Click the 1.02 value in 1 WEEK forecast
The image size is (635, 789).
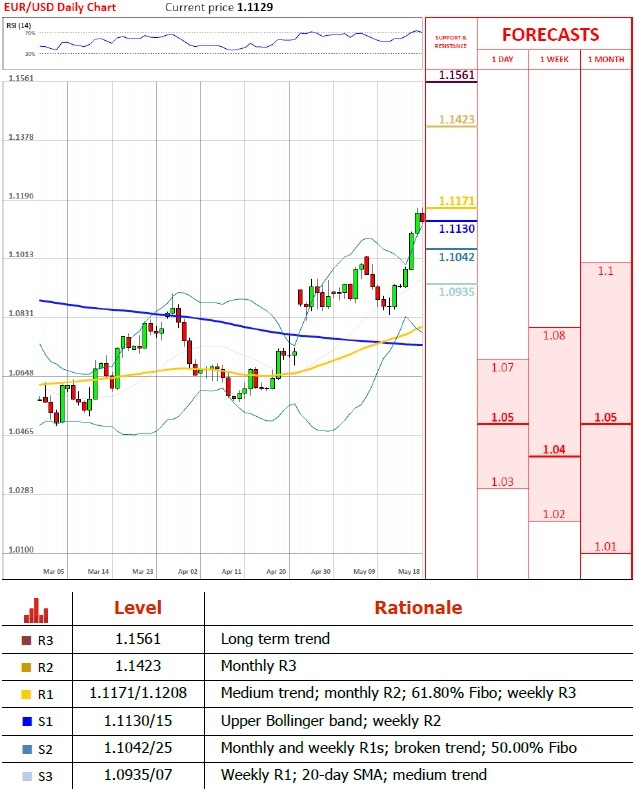[554, 514]
